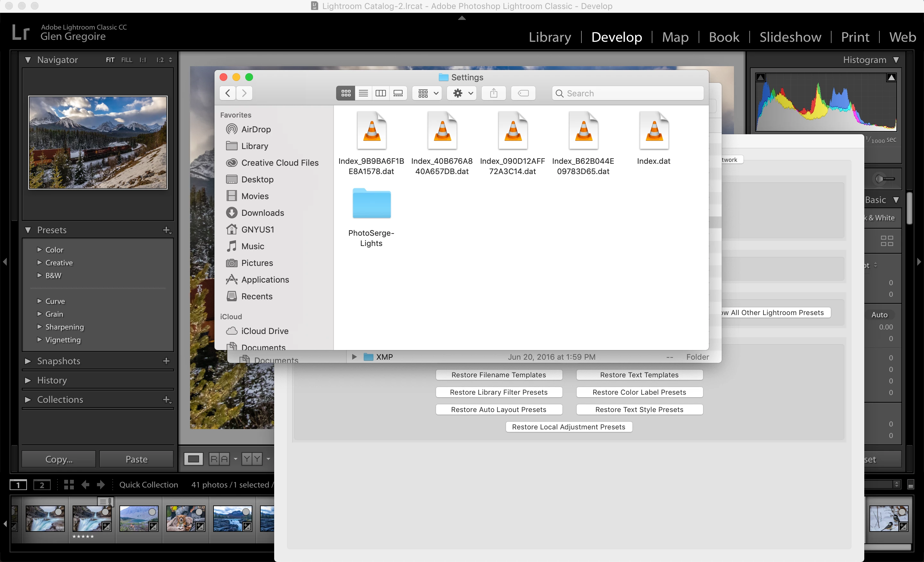Click Restore Local Adjustment Presets button

pyautogui.click(x=569, y=427)
